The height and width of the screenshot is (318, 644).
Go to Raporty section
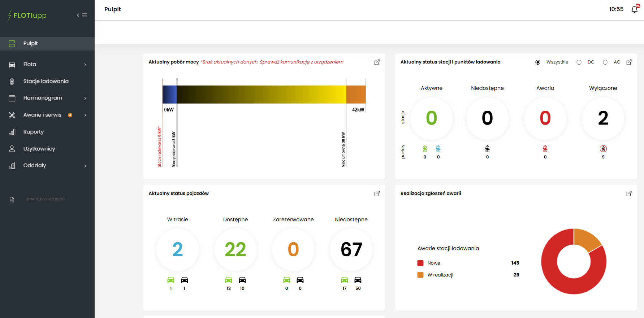pos(33,132)
